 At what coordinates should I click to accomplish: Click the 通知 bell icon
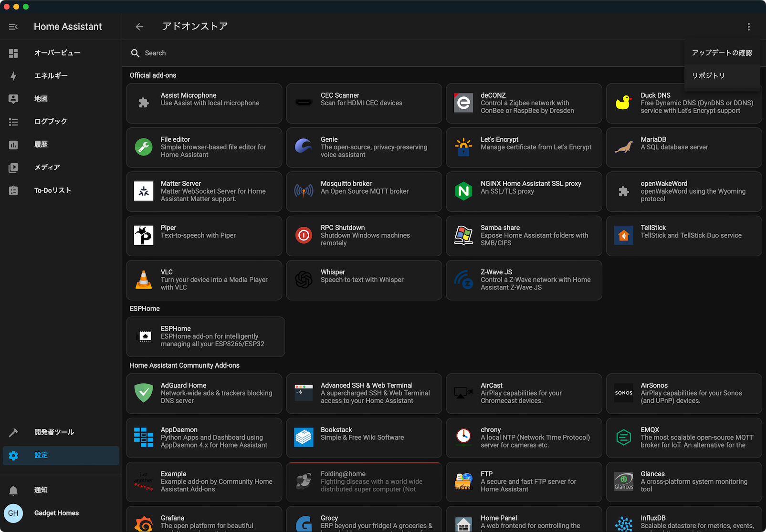click(x=13, y=490)
